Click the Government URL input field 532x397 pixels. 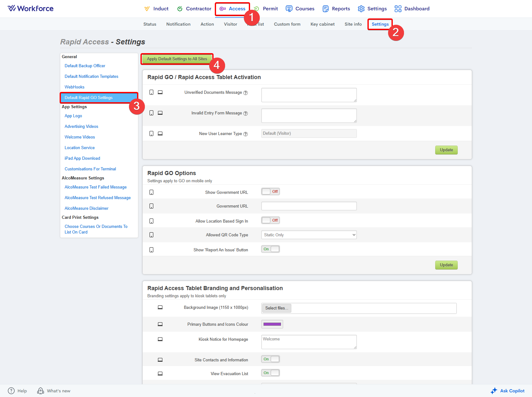[309, 206]
